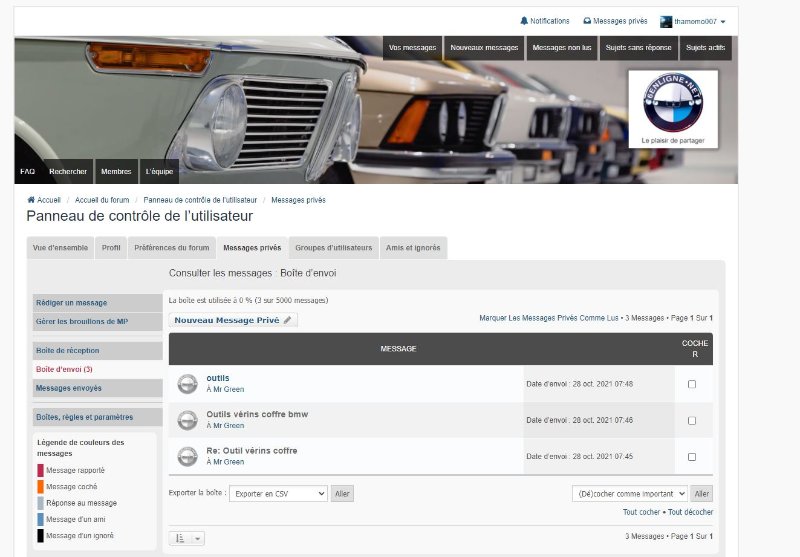Viewport: 800px width, 557px height.
Task: Click Aller next to (Dé)cocher comme important
Action: click(x=702, y=494)
